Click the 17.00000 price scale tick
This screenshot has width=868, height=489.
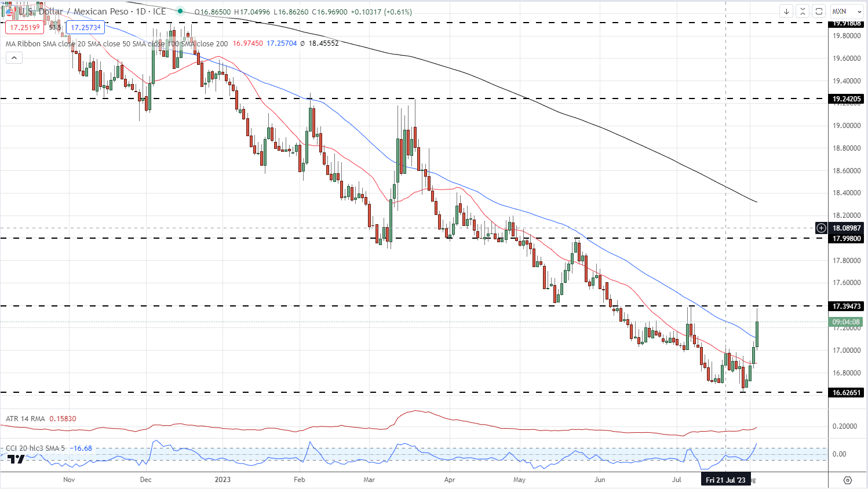[846, 351]
